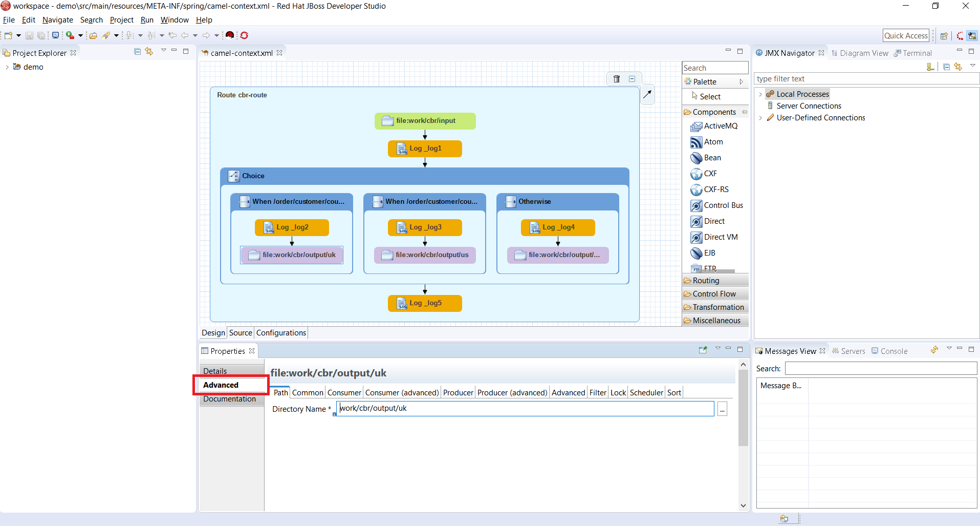Click the Log _log5 node in the diagram

coord(425,303)
